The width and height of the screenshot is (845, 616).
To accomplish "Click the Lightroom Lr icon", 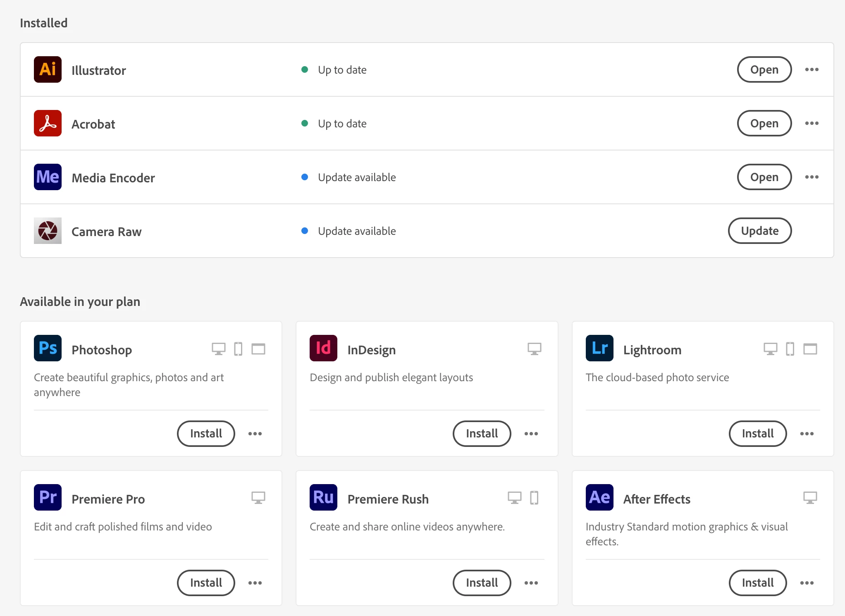I will [x=599, y=348].
